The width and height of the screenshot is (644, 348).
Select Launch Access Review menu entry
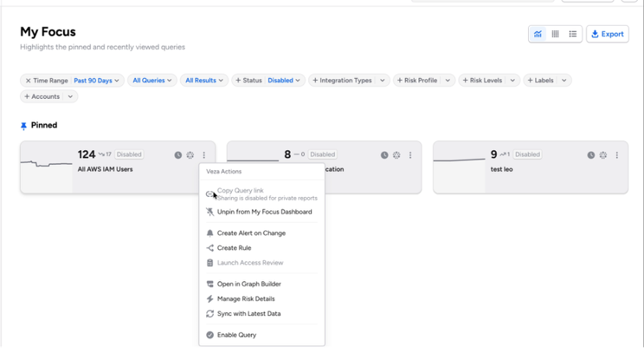tap(261, 263)
